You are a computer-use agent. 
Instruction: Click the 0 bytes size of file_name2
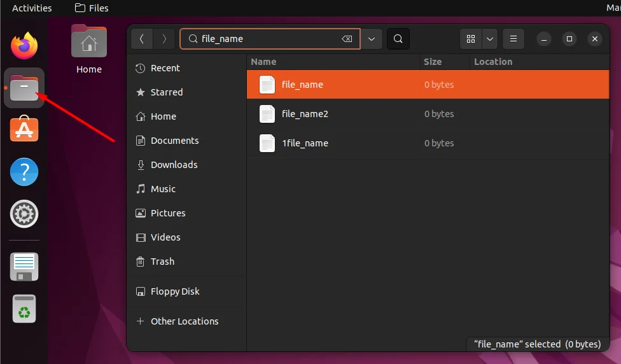(x=439, y=114)
